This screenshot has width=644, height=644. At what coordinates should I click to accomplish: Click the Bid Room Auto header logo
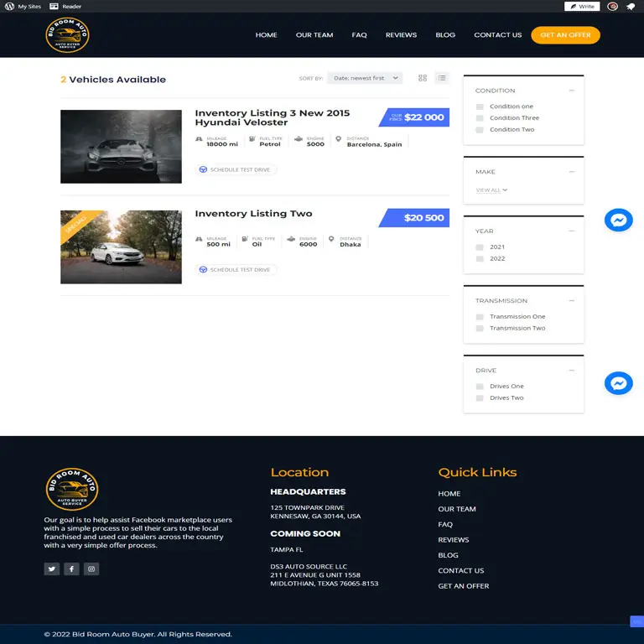coord(67,35)
